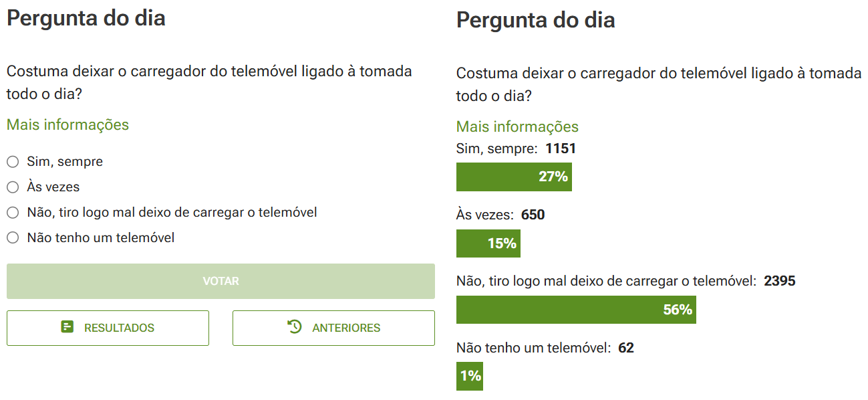Click the results icon beside RESULTADOS

[x=67, y=327]
